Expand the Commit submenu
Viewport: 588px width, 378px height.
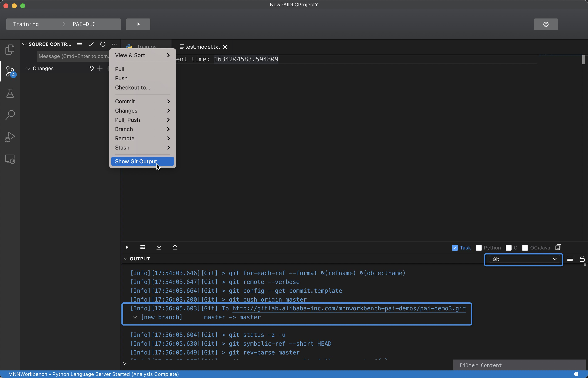click(142, 101)
